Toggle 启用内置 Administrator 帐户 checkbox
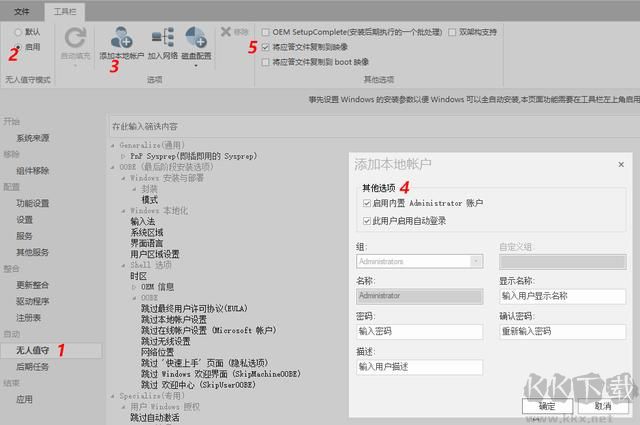 click(367, 203)
